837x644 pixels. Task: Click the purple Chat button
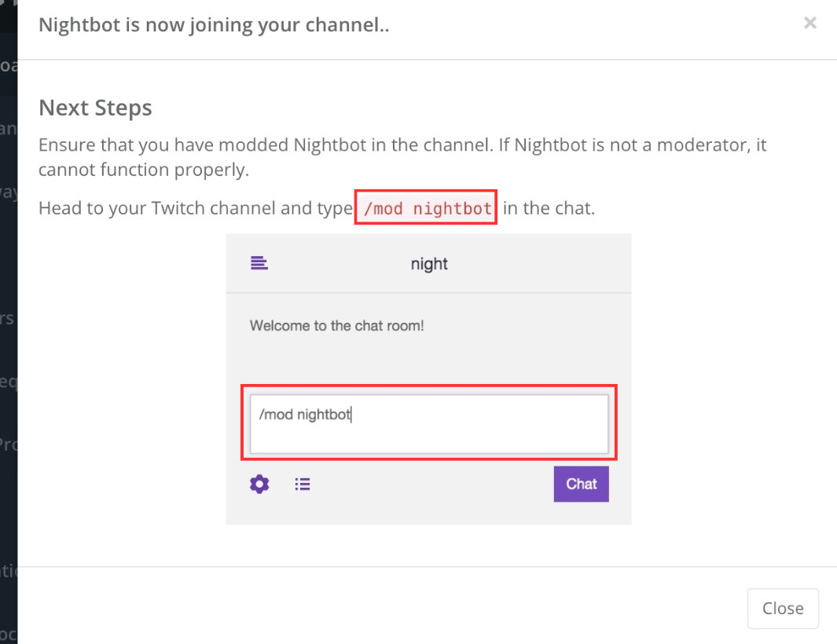click(x=581, y=484)
